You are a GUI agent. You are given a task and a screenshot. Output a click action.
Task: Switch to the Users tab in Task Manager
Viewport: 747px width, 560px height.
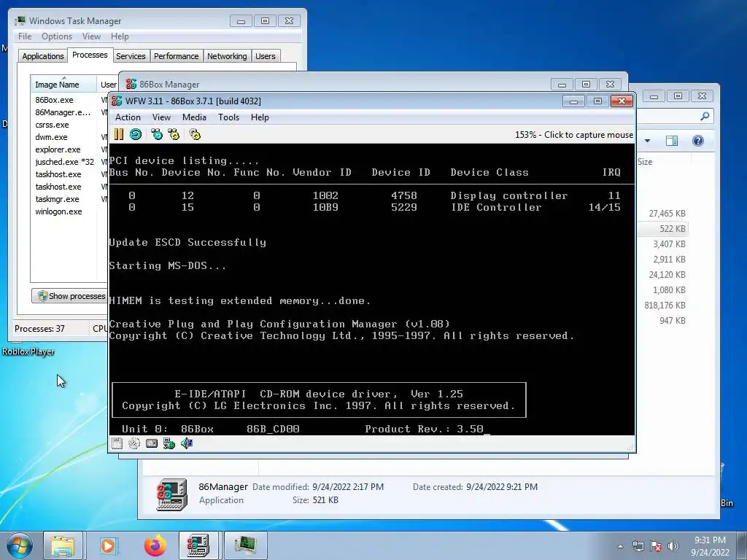pyautogui.click(x=266, y=56)
